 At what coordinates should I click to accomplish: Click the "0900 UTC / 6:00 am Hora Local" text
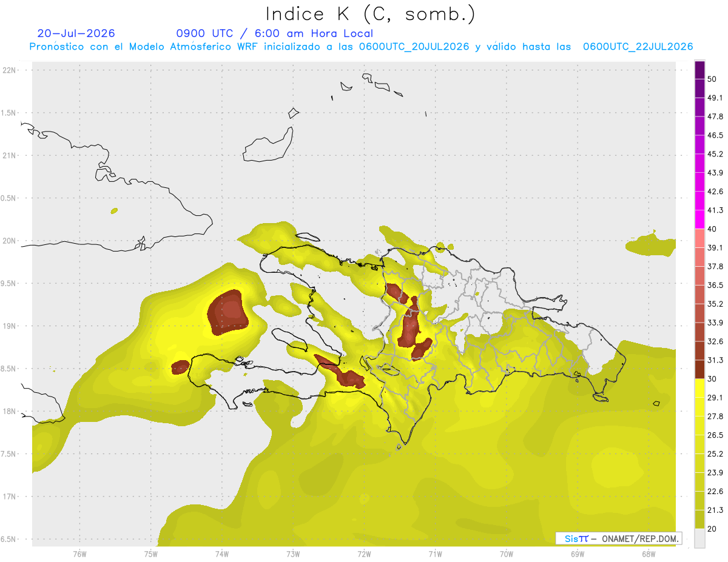(275, 33)
